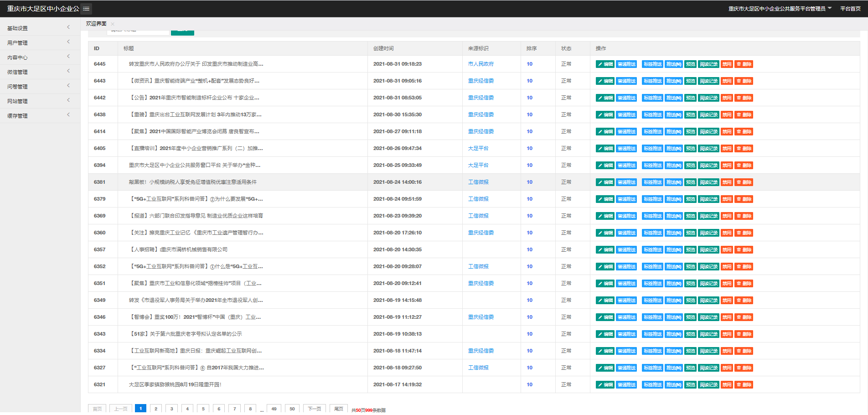Click the trash 删除 button for row 6360
Image resolution: width=868 pixels, height=415 pixels.
click(744, 233)
